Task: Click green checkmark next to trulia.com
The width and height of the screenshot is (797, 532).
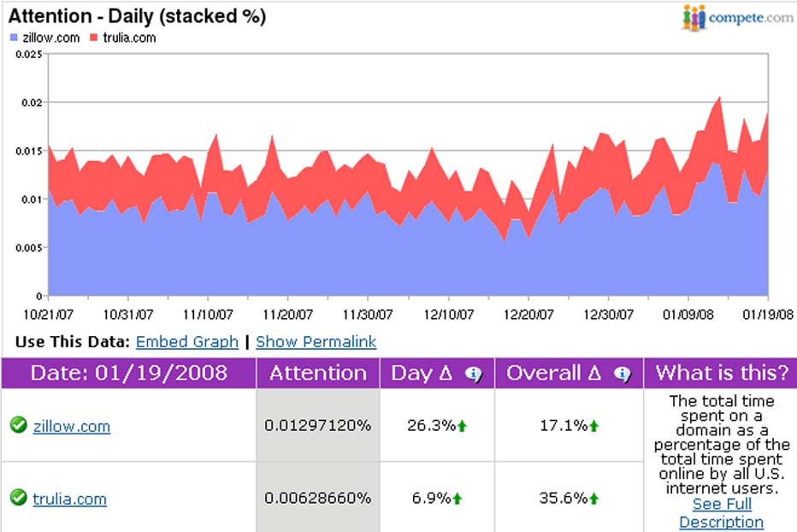Action: pos(18,497)
